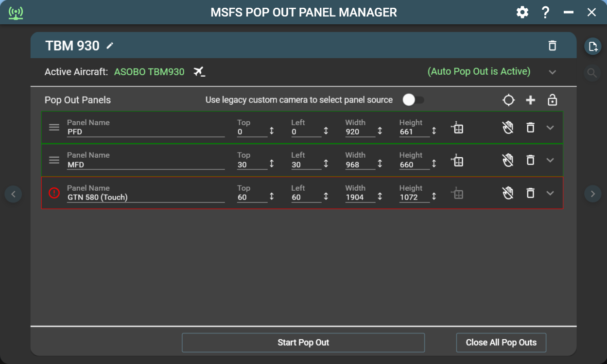
Task: Go to next profile with right arrow
Action: [x=592, y=195]
